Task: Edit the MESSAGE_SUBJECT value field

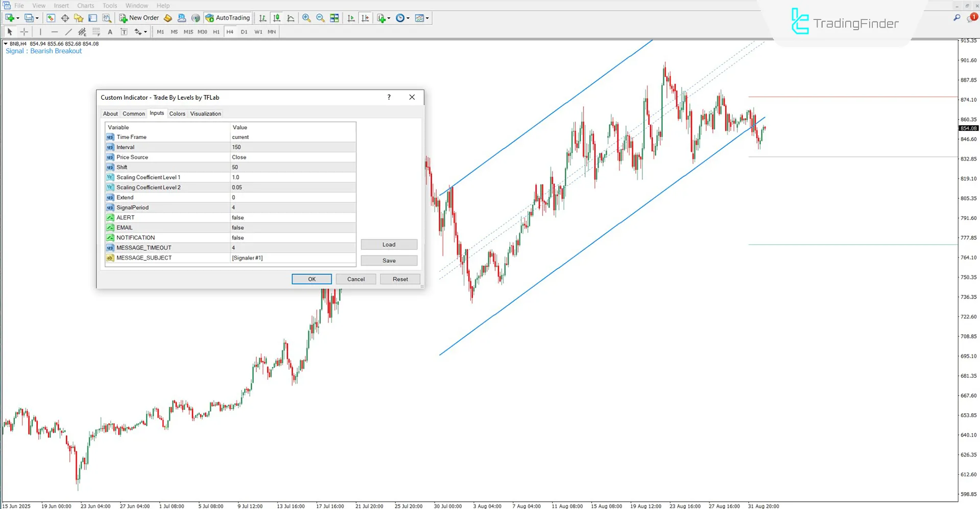Action: tap(294, 258)
